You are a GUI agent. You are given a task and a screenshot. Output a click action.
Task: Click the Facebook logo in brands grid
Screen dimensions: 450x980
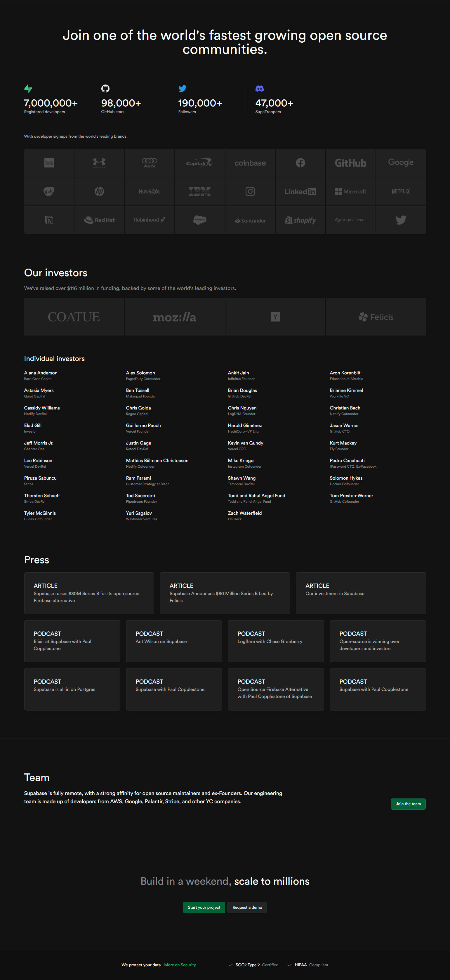[300, 163]
